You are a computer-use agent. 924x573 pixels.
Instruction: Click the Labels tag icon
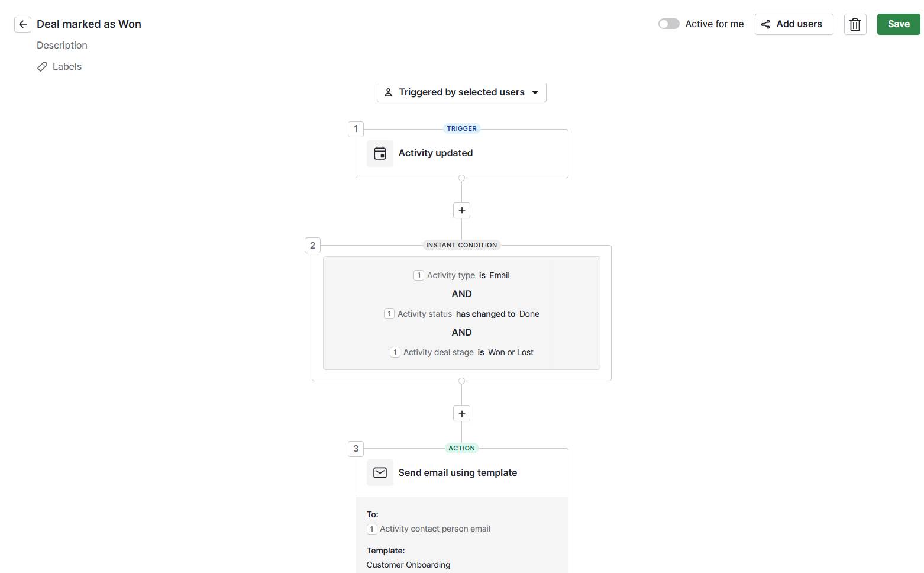(42, 67)
